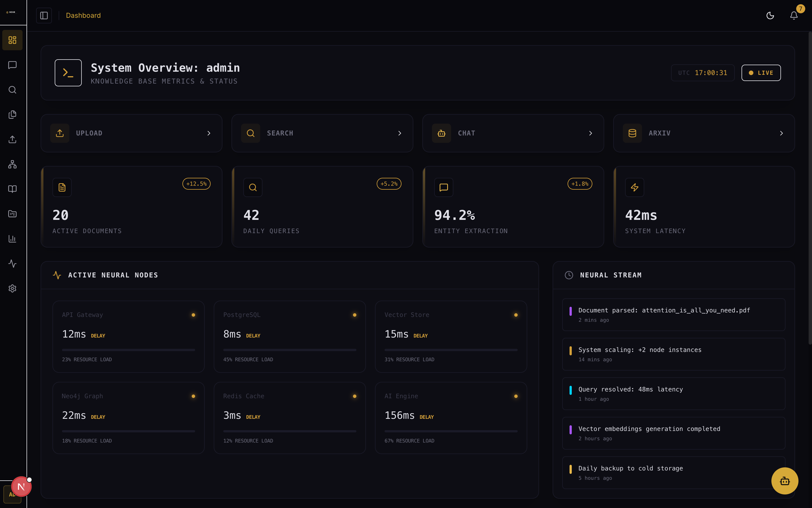Click the clock icon beside Neural Stream
812x508 pixels.
coord(569,275)
